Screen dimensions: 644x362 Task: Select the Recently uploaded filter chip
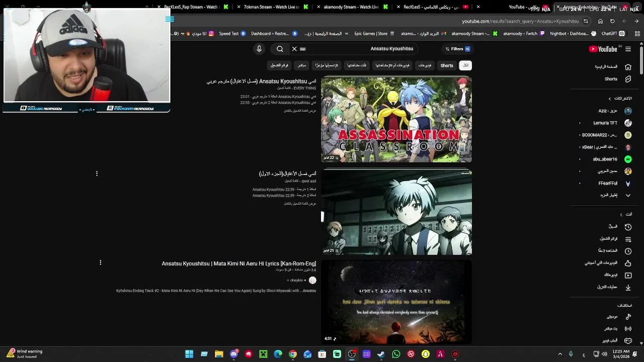click(x=327, y=65)
